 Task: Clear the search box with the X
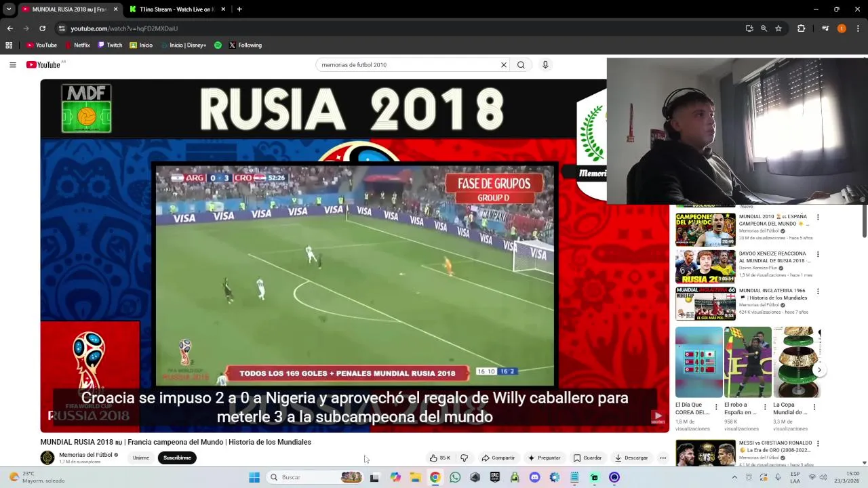(x=504, y=65)
